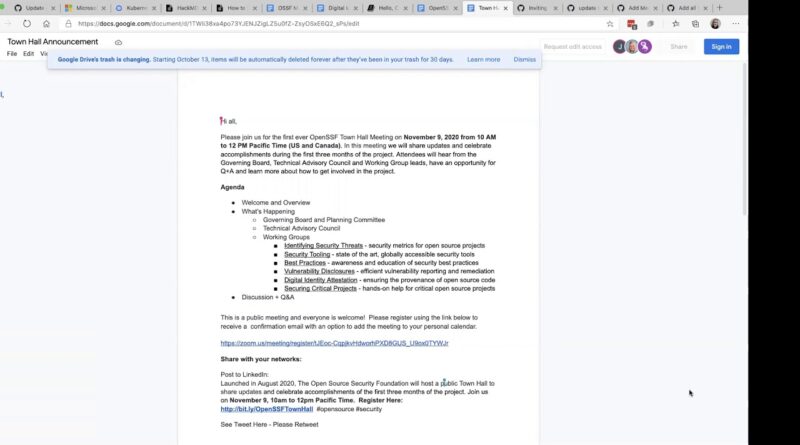Click the cloud document status icon
Screen dimensions: 800x445
pos(118,42)
